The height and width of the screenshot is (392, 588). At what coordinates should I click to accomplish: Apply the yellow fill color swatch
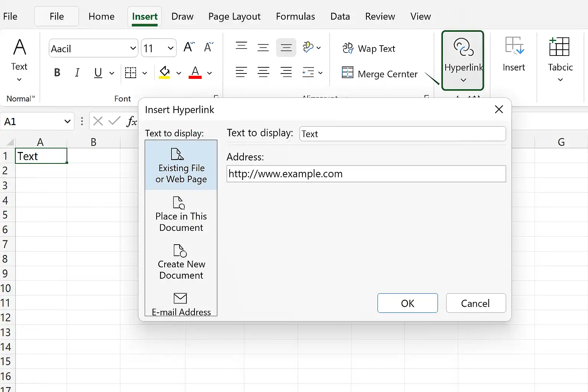click(164, 72)
